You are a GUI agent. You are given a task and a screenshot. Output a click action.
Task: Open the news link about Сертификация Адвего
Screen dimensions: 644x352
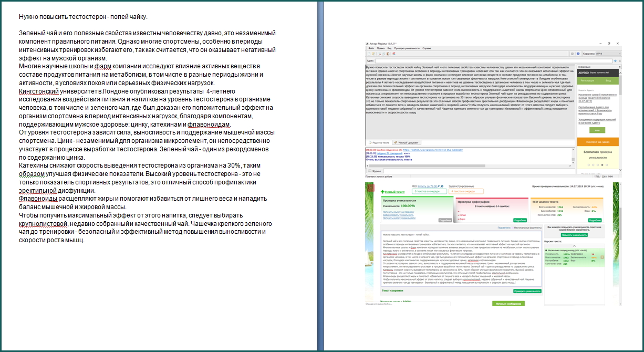click(595, 110)
